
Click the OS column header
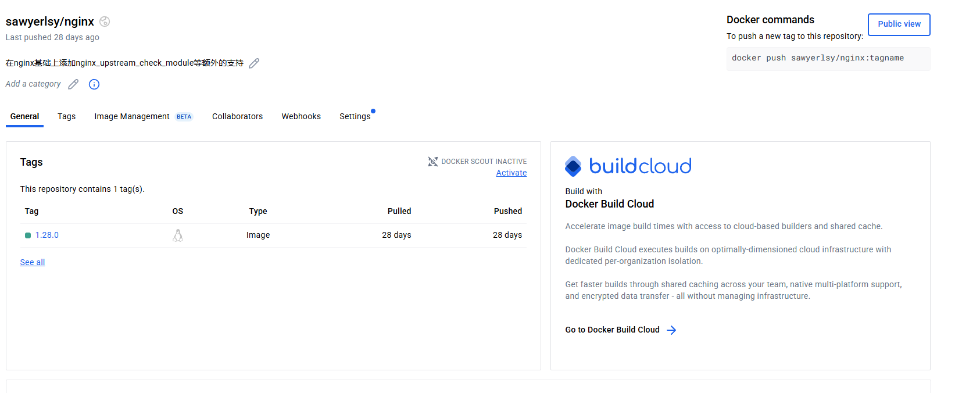(x=178, y=211)
